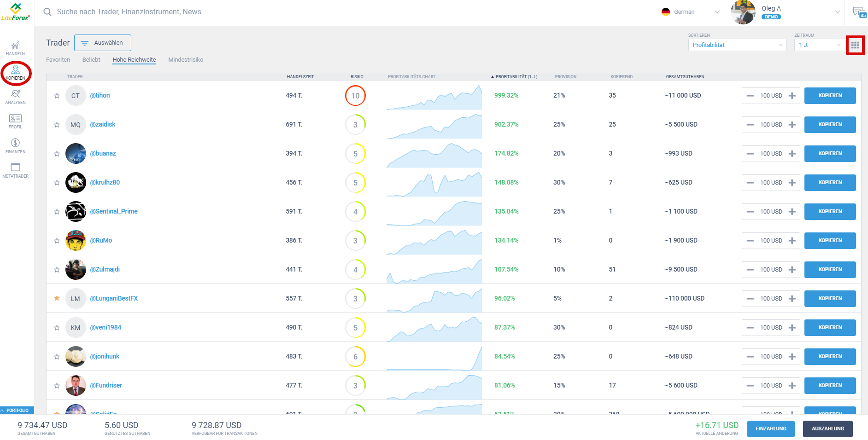Select the KOPIEREN sidebar icon
868x440 pixels.
(x=15, y=73)
